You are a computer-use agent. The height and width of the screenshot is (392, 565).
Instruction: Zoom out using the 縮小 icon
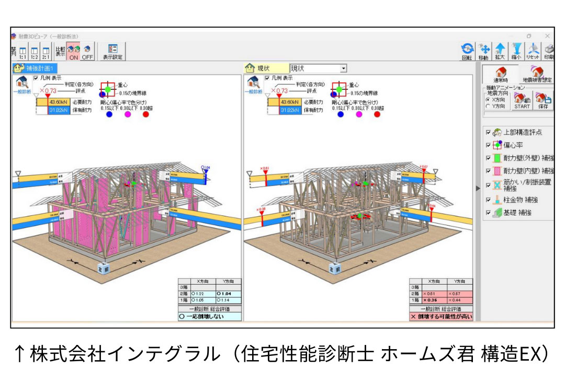coord(516,49)
